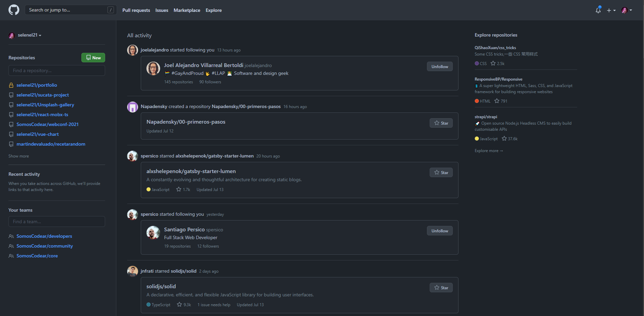Click star count 1.7k on gatsby-starter-lumen
Image resolution: width=644 pixels, height=316 pixels.
[x=183, y=190]
